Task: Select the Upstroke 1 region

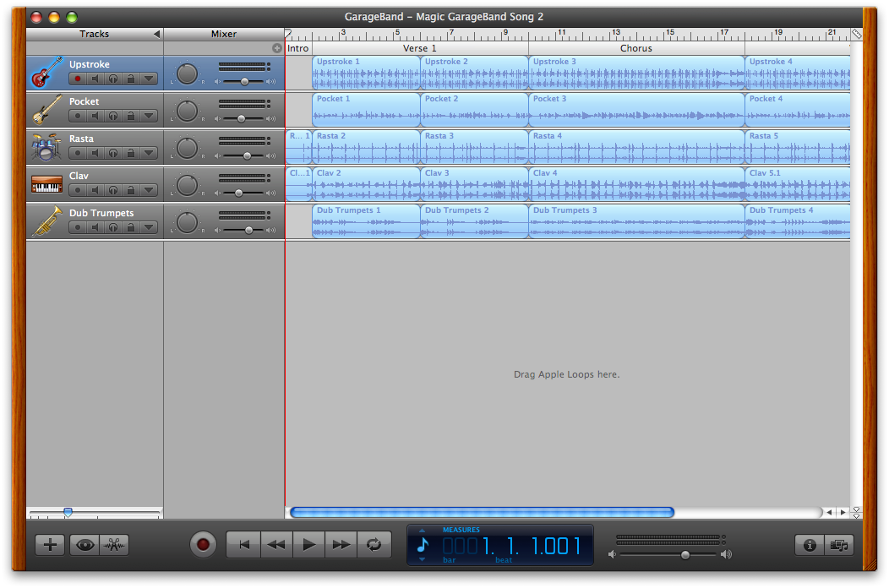Action: [366, 73]
